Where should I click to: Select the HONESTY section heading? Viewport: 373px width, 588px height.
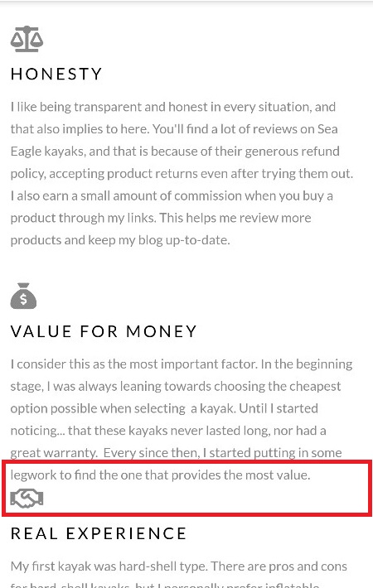(56, 74)
